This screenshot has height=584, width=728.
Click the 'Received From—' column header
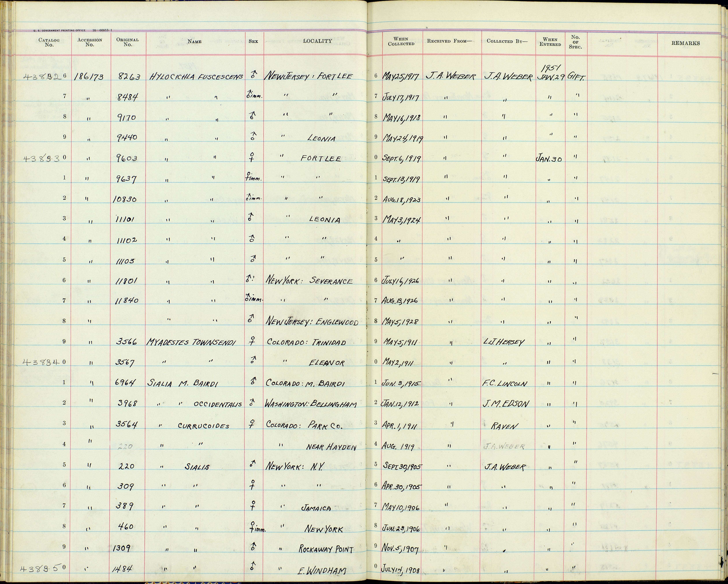(449, 41)
